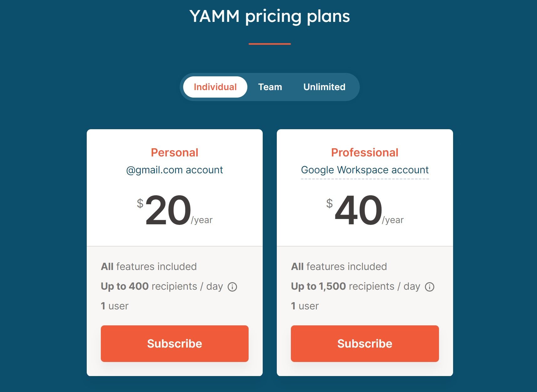Click the Professional plan heading

[364, 152]
